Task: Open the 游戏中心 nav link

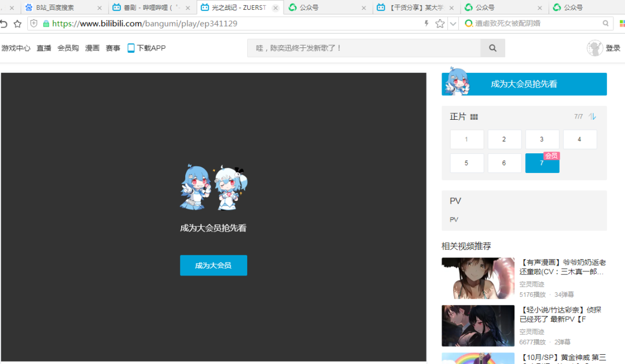Action: pyautogui.click(x=16, y=48)
